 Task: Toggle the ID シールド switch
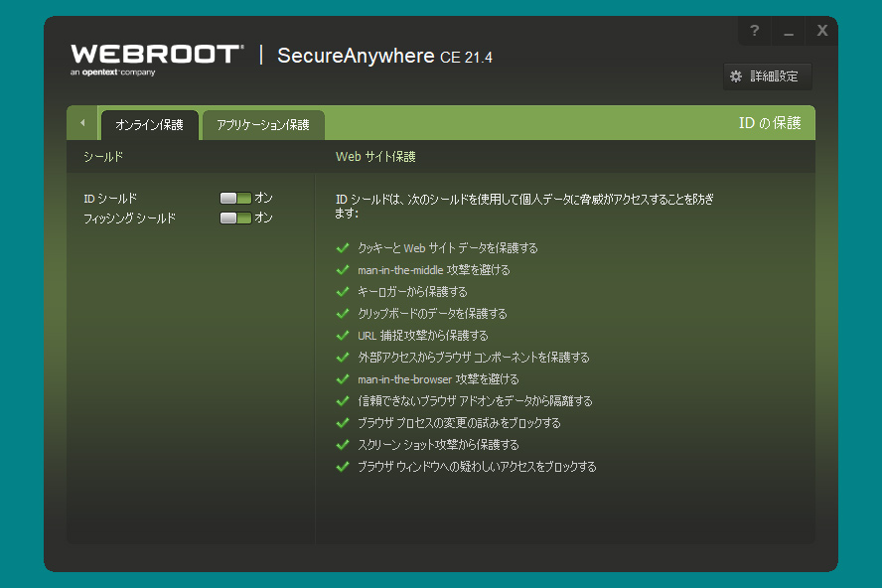click(235, 199)
